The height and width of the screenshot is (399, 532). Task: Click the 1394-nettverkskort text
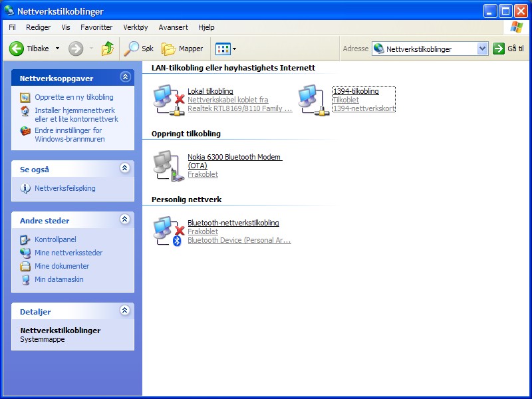364,108
